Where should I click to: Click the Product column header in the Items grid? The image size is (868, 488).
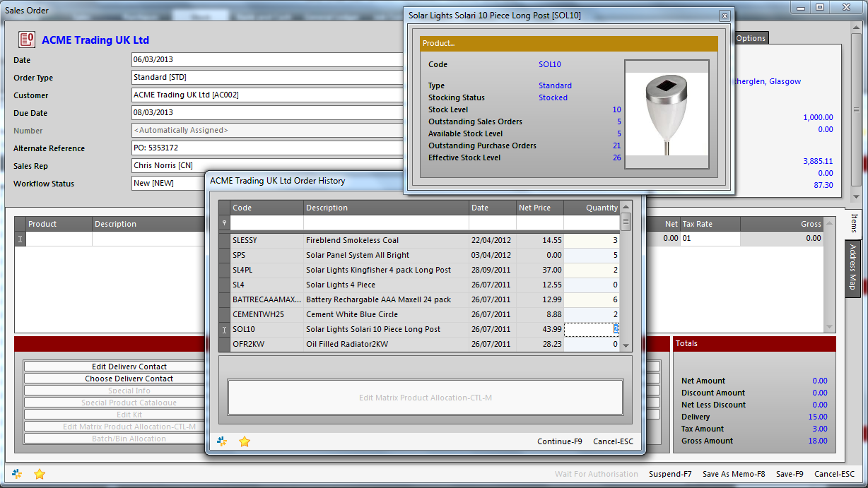coord(59,224)
